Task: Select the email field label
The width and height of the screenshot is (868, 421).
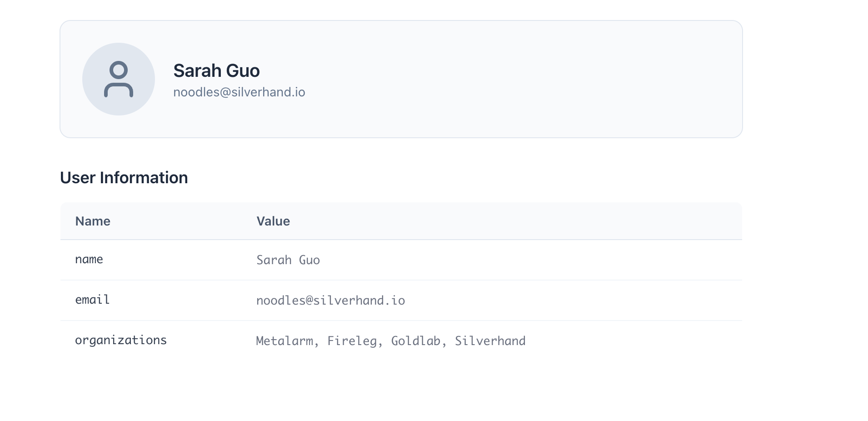Action: tap(92, 300)
